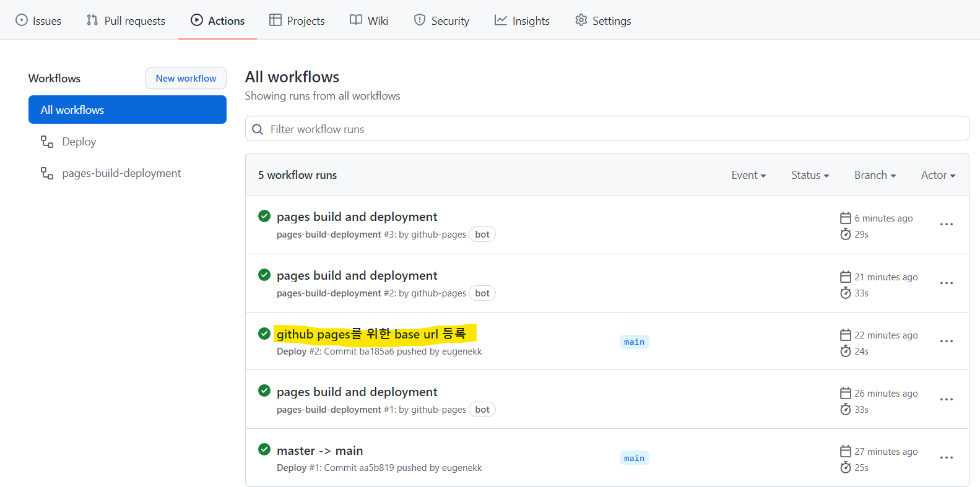Click 'Deploy #1: Commit aa5b819' description
This screenshot has width=980, height=487.
coord(379,468)
